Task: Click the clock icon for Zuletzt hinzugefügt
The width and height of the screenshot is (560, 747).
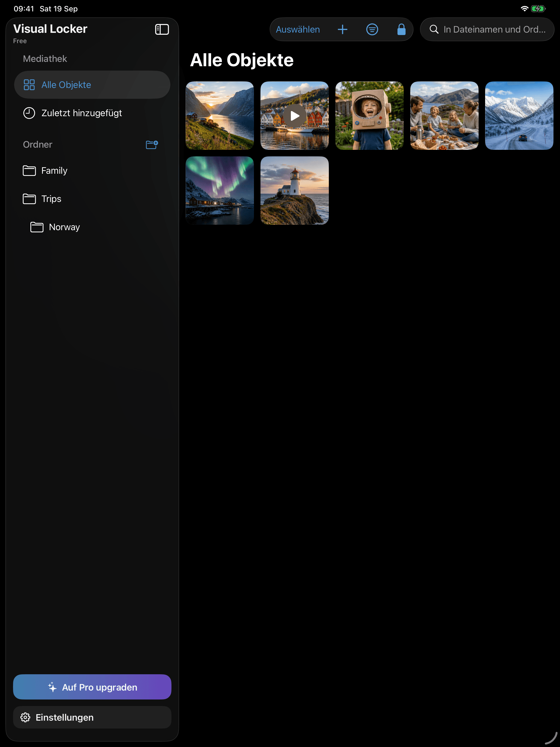Action: pyautogui.click(x=29, y=113)
